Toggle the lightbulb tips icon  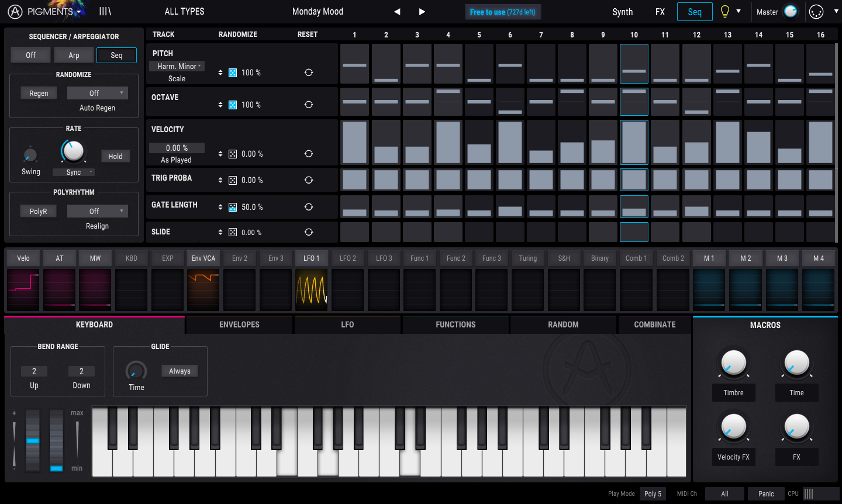pos(725,11)
